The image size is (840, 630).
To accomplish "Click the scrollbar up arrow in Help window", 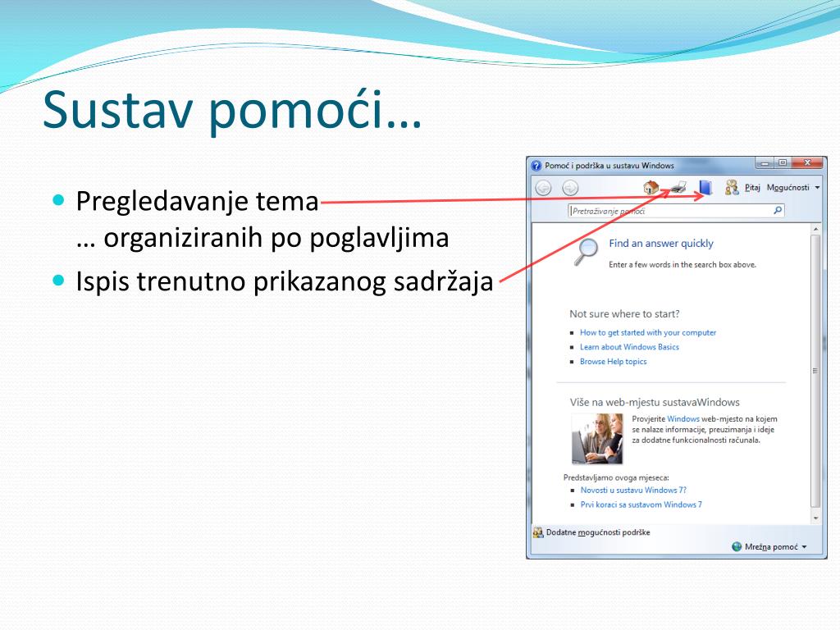I will click(x=816, y=230).
